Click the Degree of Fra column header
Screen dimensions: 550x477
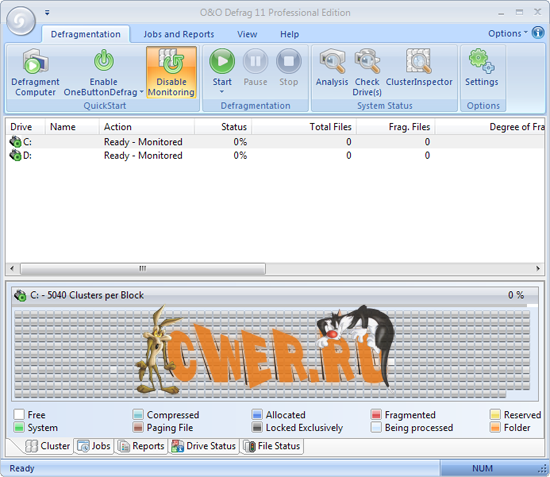(490, 127)
